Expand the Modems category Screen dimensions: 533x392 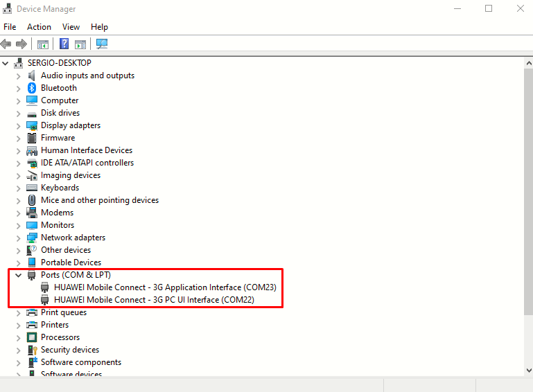(18, 213)
